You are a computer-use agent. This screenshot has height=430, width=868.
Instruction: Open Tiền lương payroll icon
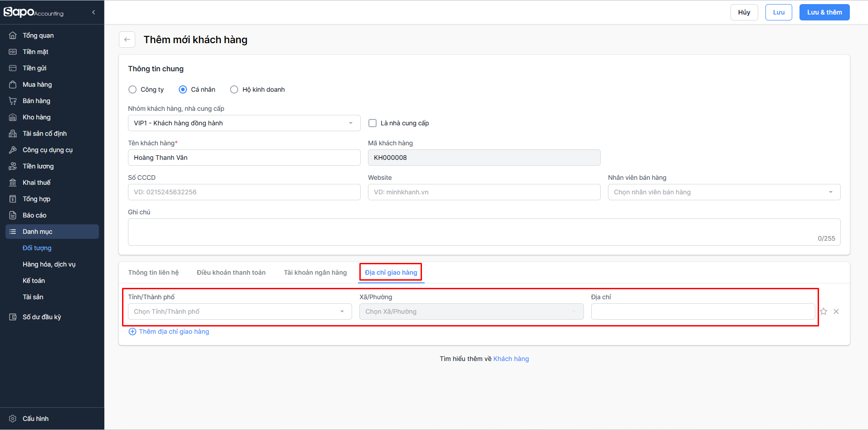[13, 166]
